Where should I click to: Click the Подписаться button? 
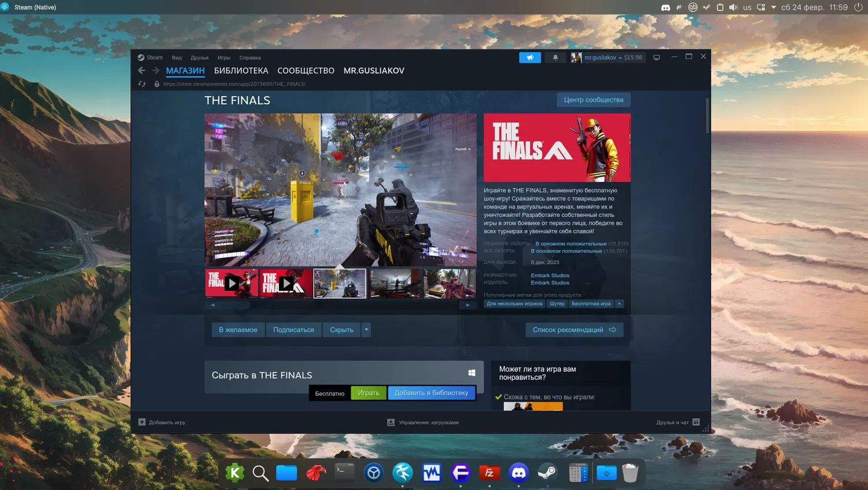[293, 330]
